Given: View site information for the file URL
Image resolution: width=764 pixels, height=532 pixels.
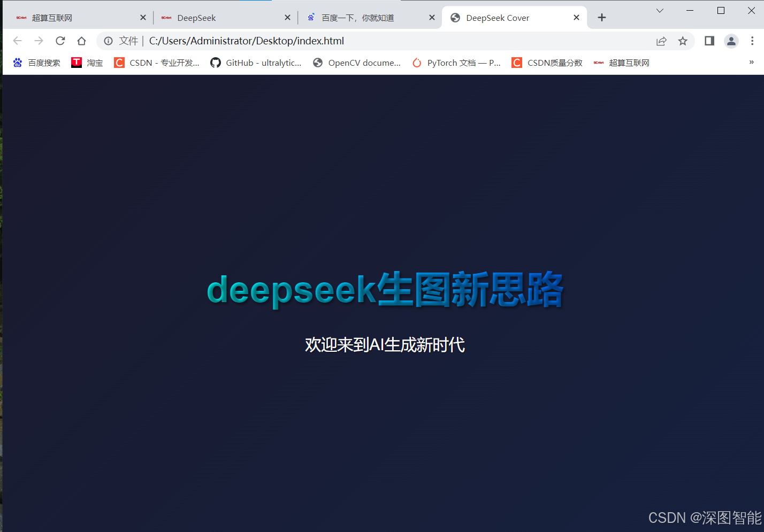Looking at the screenshot, I should coord(109,41).
